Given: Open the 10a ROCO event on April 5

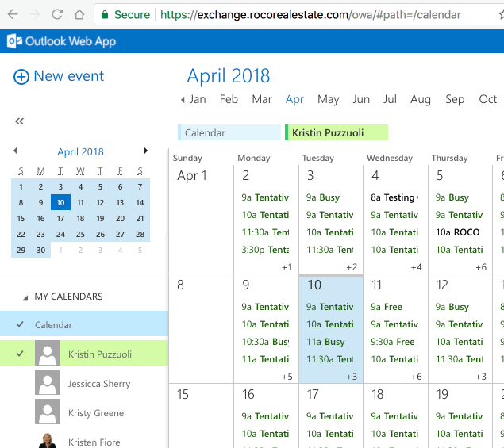Looking at the screenshot, I should tap(458, 232).
